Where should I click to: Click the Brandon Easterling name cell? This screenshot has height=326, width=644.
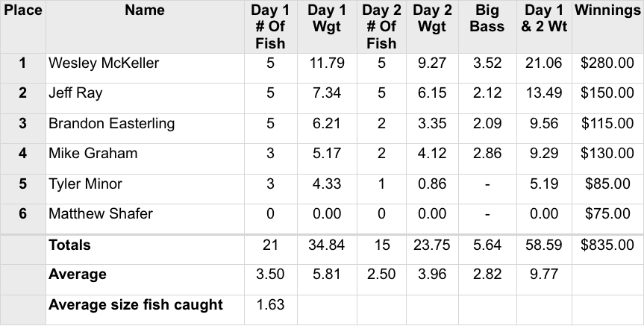coord(111,124)
